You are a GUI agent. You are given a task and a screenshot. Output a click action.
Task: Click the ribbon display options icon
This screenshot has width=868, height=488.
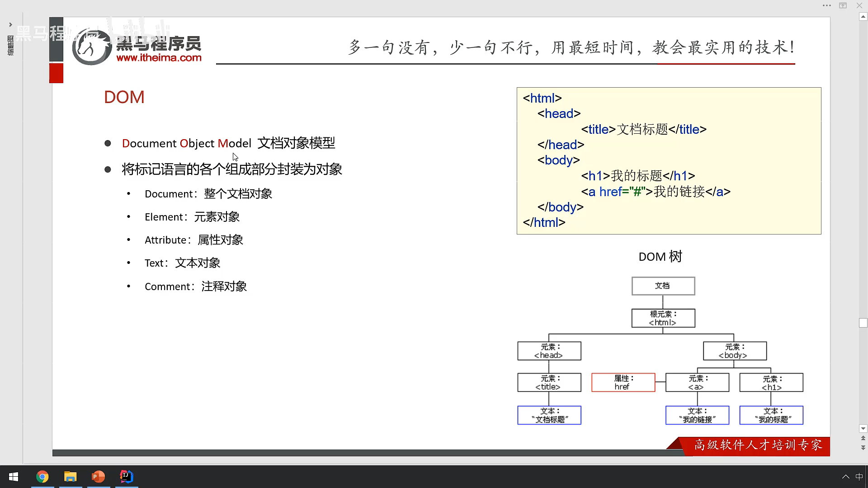(843, 5)
